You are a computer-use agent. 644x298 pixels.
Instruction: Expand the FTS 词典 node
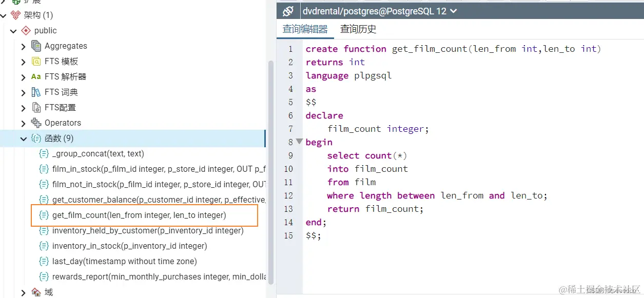(x=23, y=92)
